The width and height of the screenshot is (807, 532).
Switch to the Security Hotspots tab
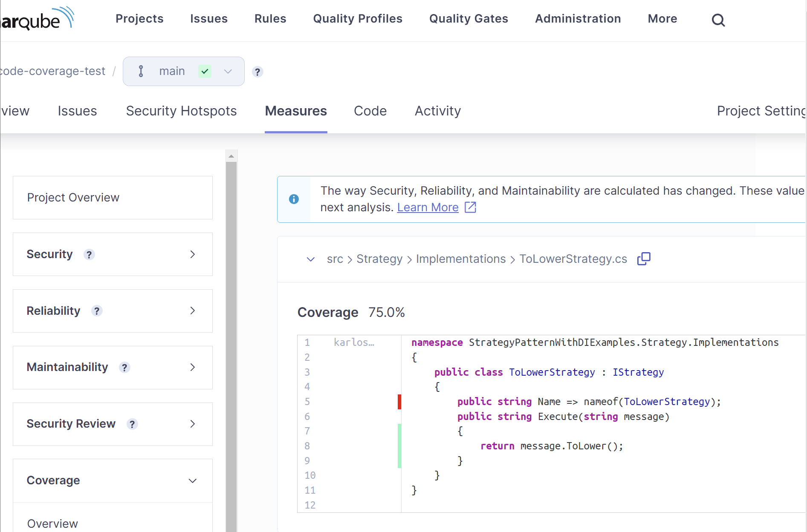(x=181, y=111)
